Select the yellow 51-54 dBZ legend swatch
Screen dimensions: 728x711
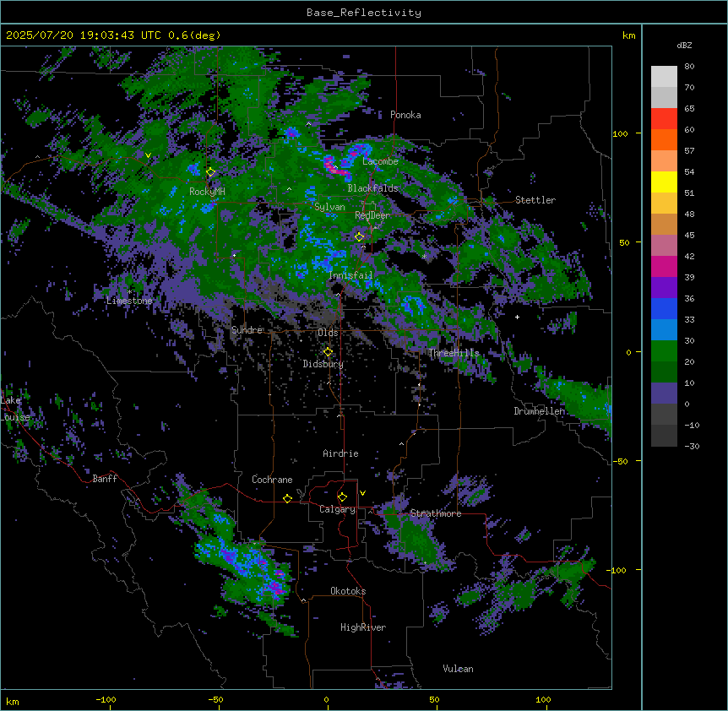point(664,182)
